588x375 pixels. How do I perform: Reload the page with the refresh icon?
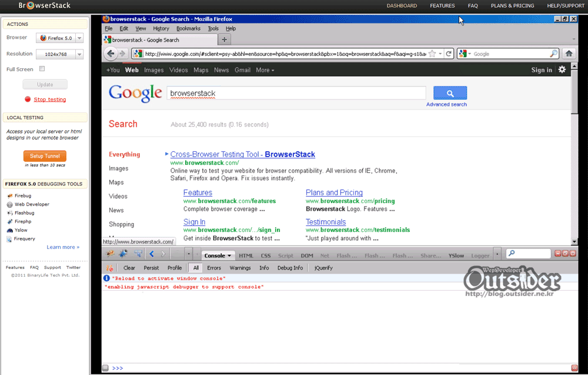(x=449, y=54)
